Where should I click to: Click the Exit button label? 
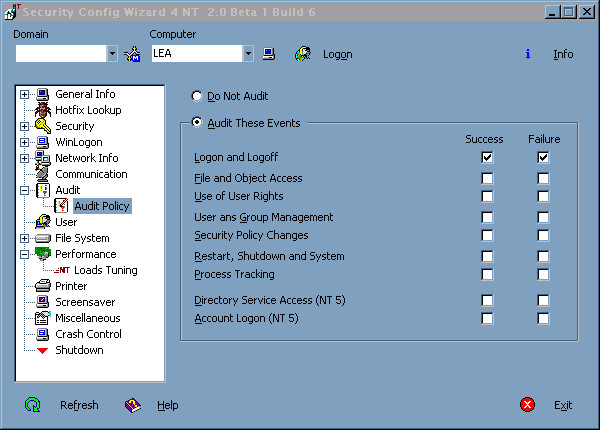[563, 405]
